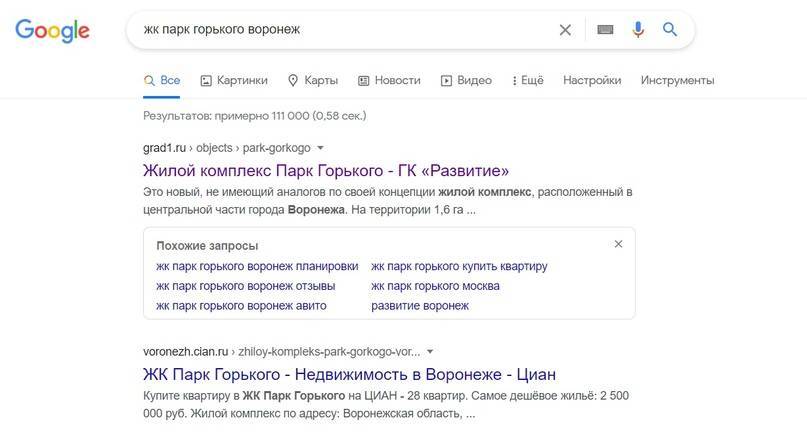Click the Google logo

pyautogui.click(x=52, y=30)
